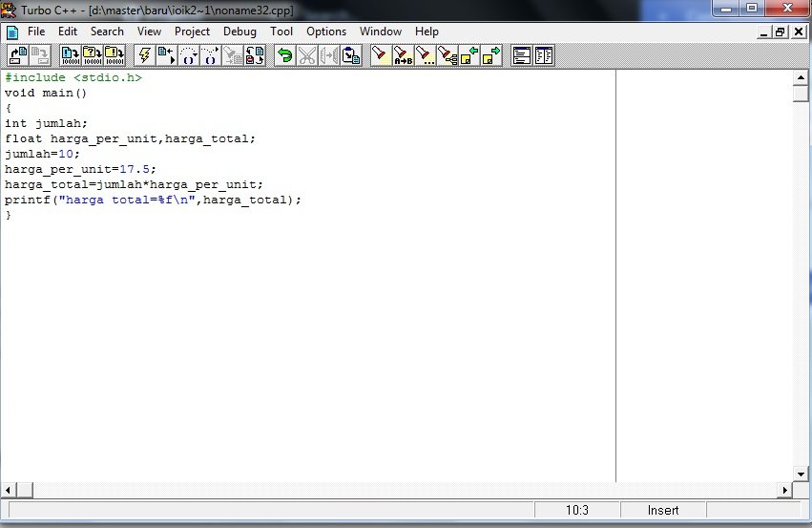Click the 'jumlah=10;' assignment line
The height and width of the screenshot is (528, 812).
pyautogui.click(x=42, y=154)
